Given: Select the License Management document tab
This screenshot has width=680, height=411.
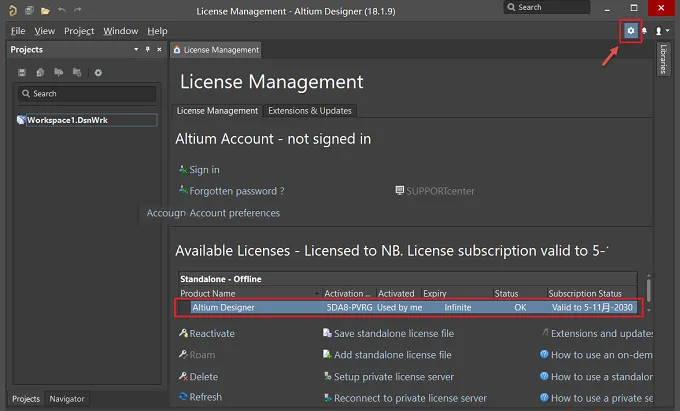Looking at the screenshot, I should (x=216, y=50).
